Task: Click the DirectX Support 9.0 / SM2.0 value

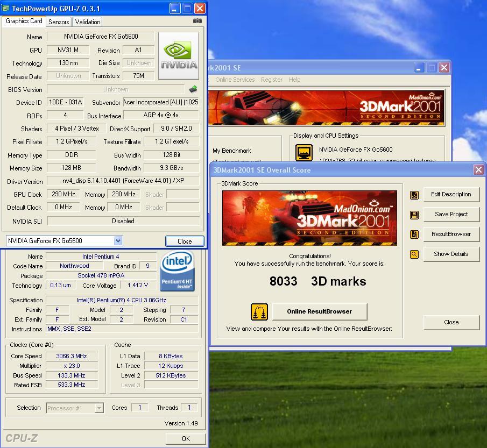Action: point(176,129)
